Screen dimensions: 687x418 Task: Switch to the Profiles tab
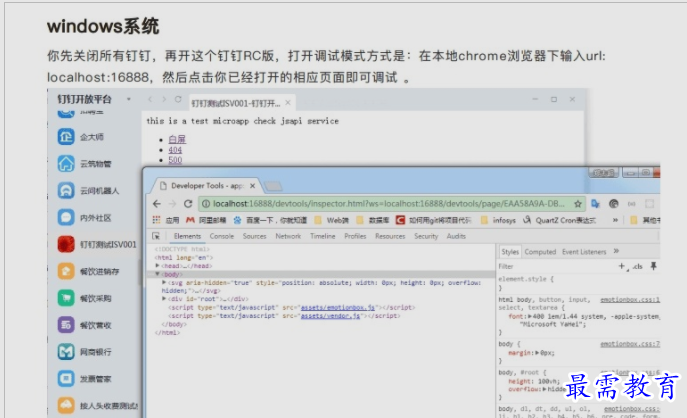355,236
